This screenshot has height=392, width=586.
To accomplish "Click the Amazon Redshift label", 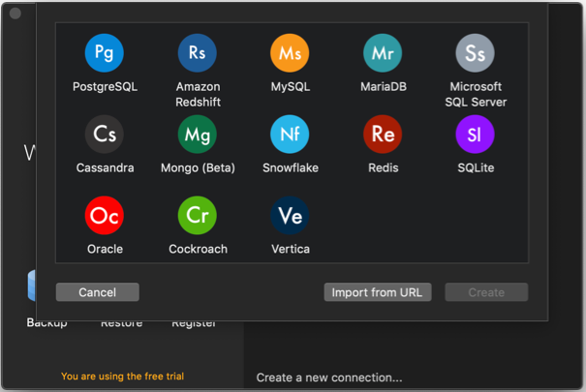I will (x=198, y=94).
